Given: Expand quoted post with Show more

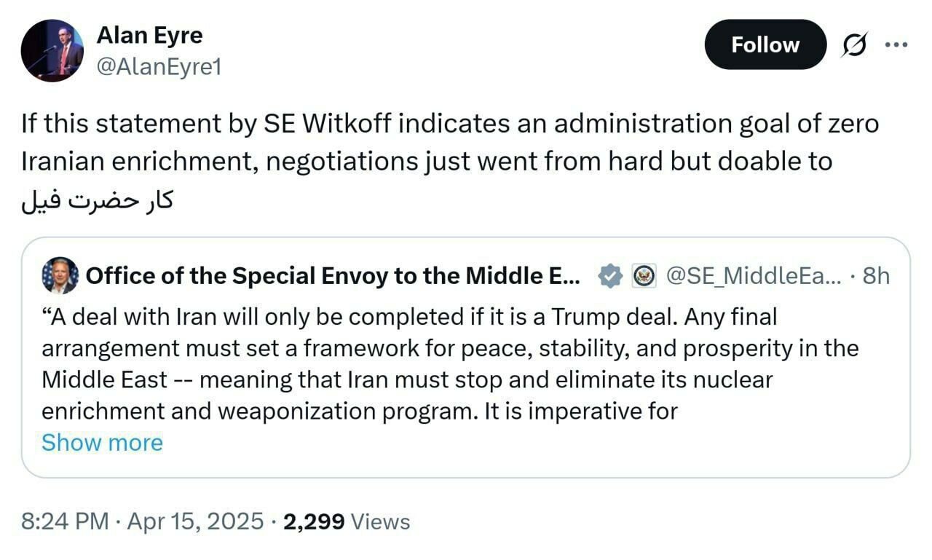Looking at the screenshot, I should click(102, 442).
